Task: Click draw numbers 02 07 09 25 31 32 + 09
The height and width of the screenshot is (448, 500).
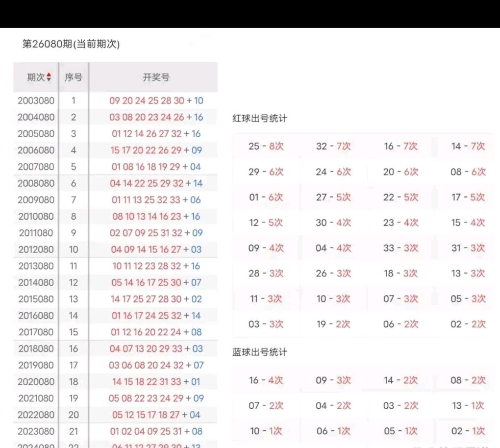Action: 156,233
